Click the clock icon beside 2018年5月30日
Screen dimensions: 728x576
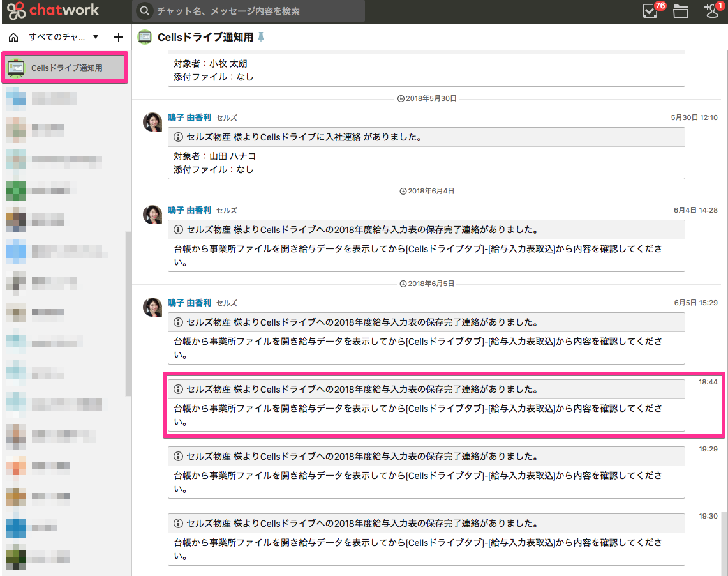coord(401,98)
